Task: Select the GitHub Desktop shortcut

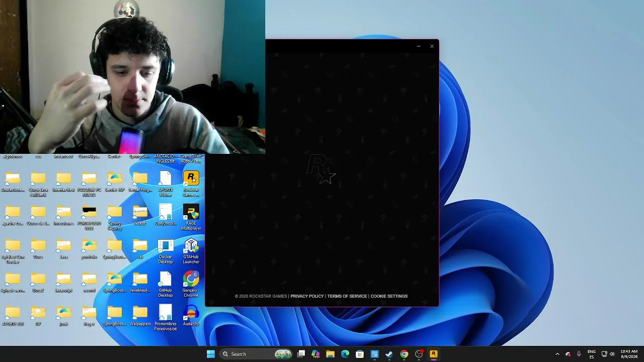Action: point(166,285)
